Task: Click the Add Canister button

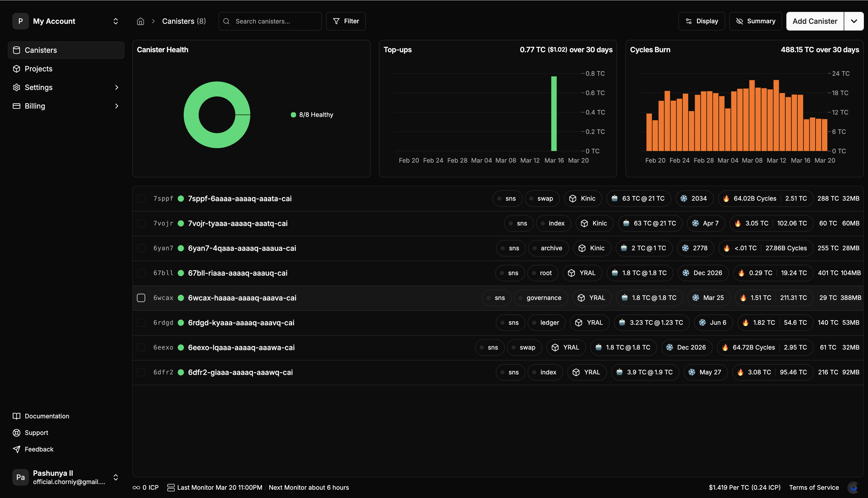Action: point(815,21)
